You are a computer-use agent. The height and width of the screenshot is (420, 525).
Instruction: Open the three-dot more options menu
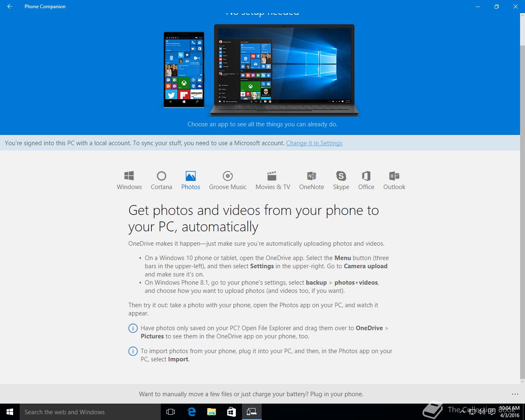click(515, 394)
